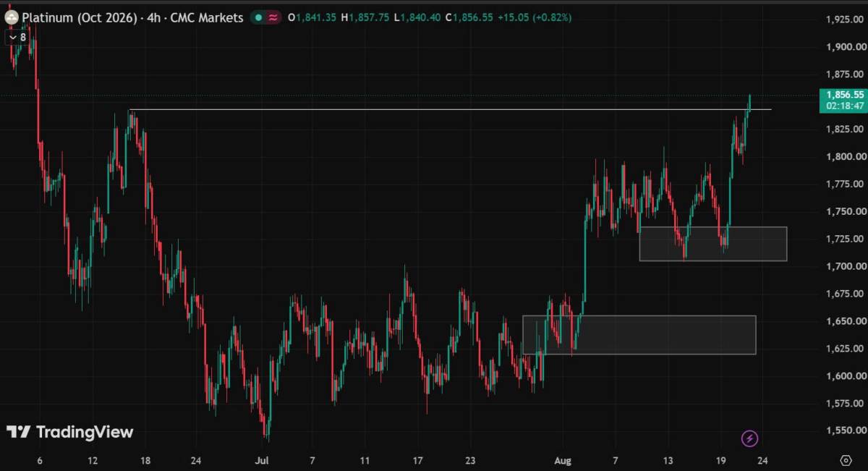Click the Platinum symbol logo icon
Screen dimensions: 868x471
pos(12,17)
